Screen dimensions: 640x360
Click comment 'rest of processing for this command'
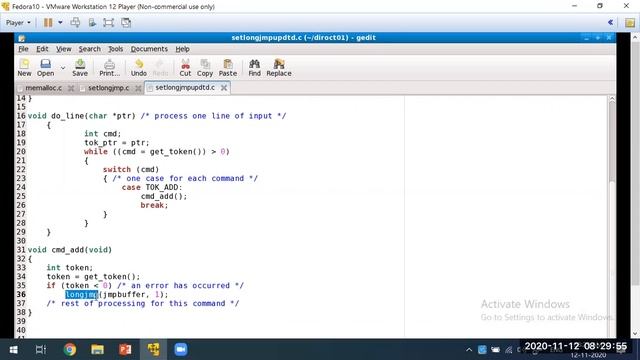[x=143, y=304]
